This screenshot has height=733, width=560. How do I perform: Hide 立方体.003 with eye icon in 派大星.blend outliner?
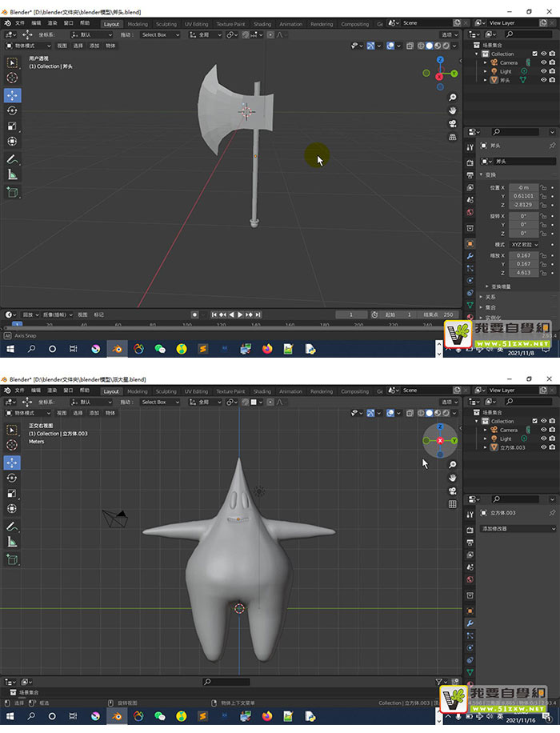(x=544, y=447)
